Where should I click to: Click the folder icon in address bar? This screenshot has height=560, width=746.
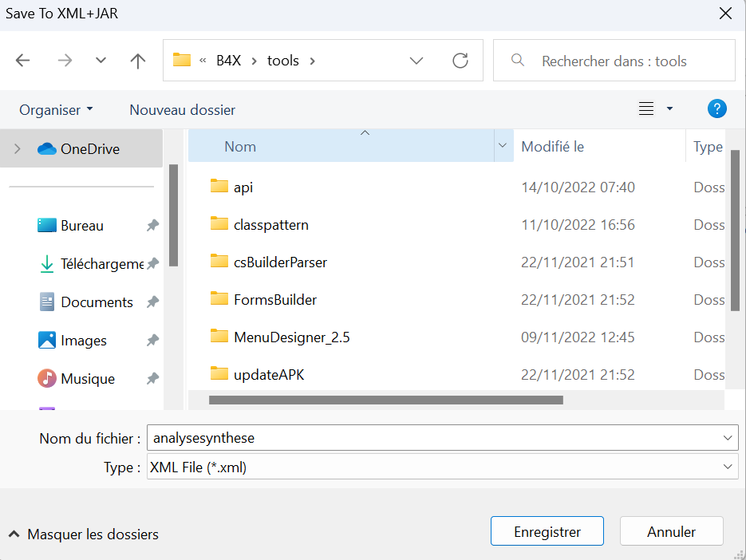pyautogui.click(x=182, y=60)
